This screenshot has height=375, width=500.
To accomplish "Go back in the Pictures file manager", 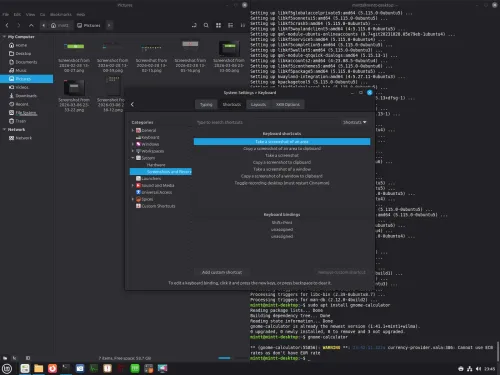I will (x=7, y=25).
